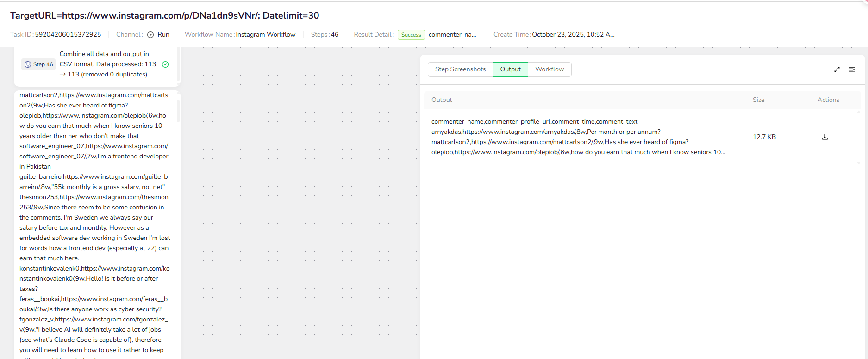Open the Instagram Workflow name link

[265, 35]
